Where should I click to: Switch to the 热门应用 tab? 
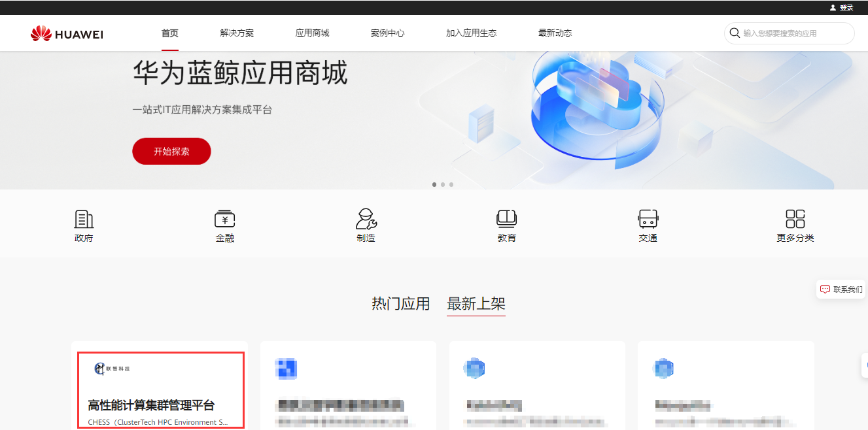[400, 304]
